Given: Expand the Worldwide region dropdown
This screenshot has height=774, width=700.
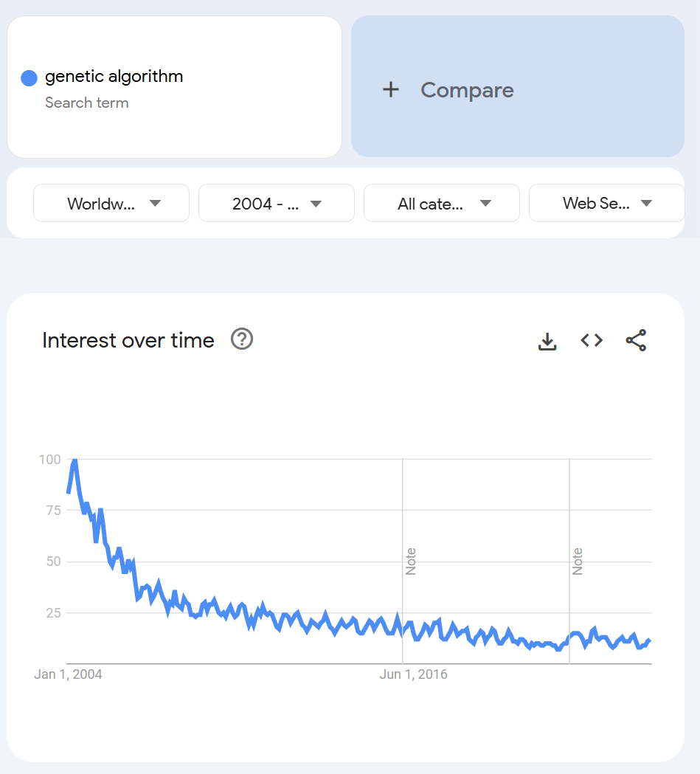Looking at the screenshot, I should (111, 204).
